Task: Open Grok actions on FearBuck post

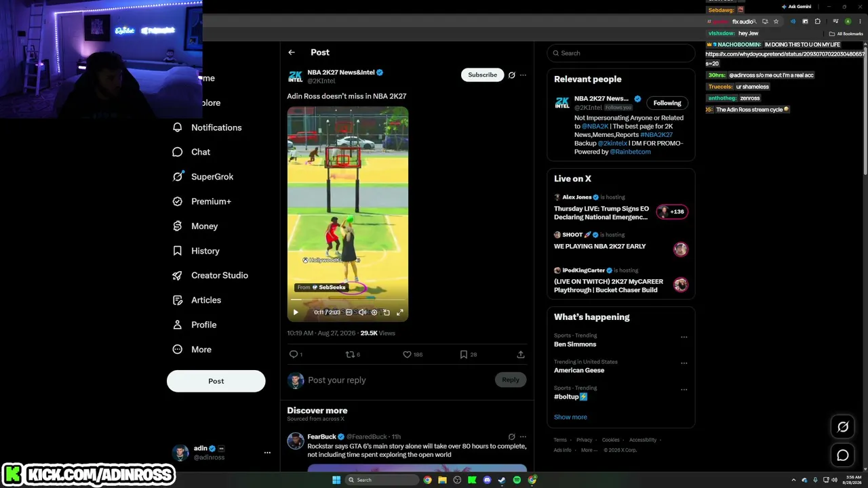Action: [512, 437]
